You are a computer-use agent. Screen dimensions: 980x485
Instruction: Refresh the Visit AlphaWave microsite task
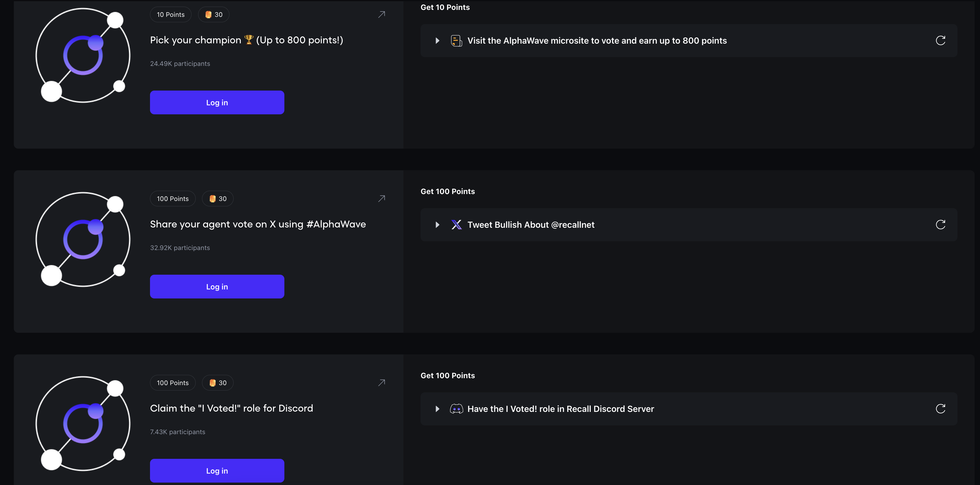[940, 40]
